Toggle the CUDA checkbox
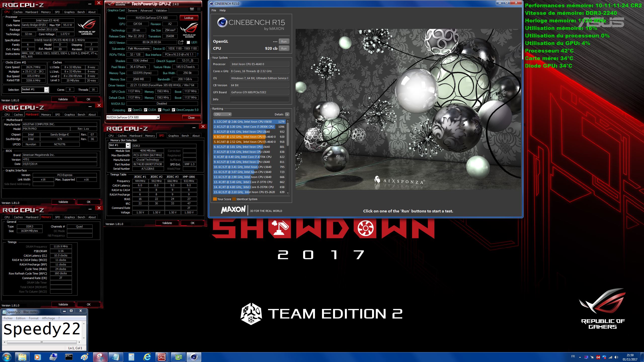644x362 pixels. pyautogui.click(x=146, y=110)
